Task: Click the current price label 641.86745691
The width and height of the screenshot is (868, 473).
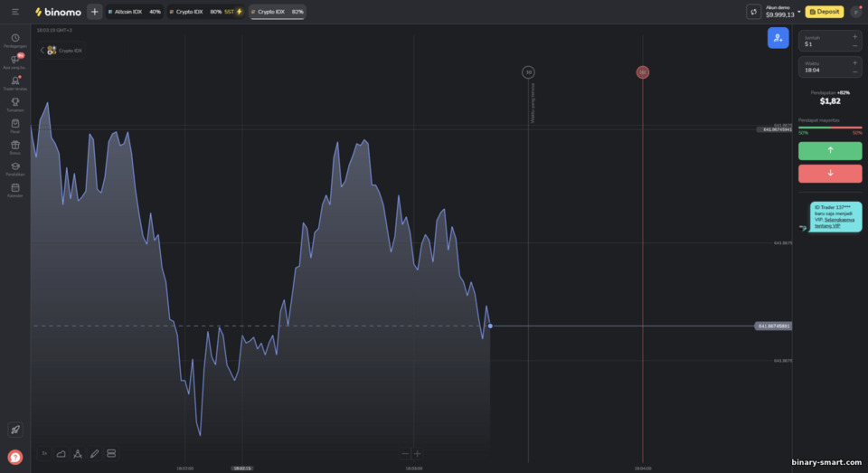Action: 773,326
